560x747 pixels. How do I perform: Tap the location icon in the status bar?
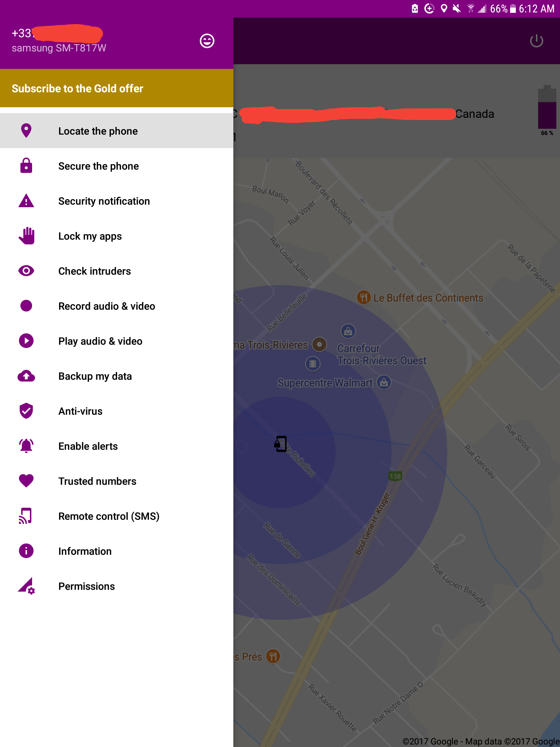click(444, 8)
